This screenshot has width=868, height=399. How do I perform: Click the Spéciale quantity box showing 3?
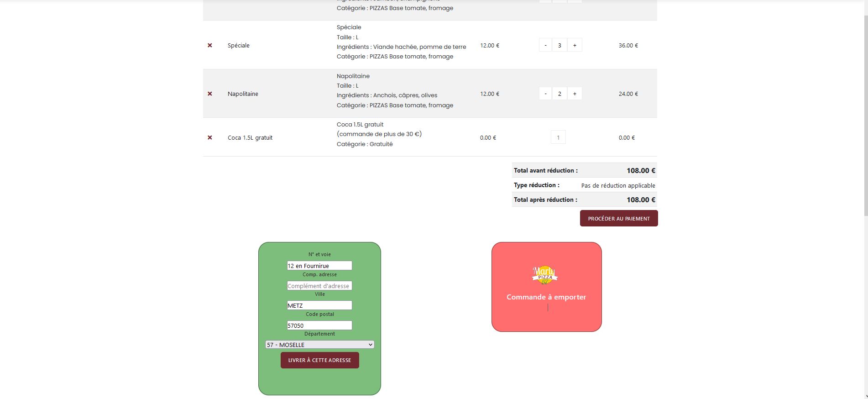pos(559,45)
